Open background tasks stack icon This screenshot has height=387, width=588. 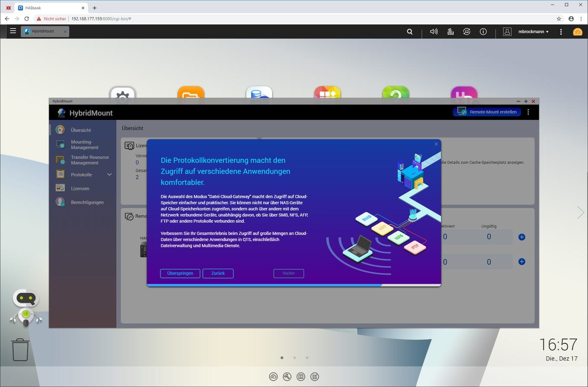pyautogui.click(x=450, y=32)
